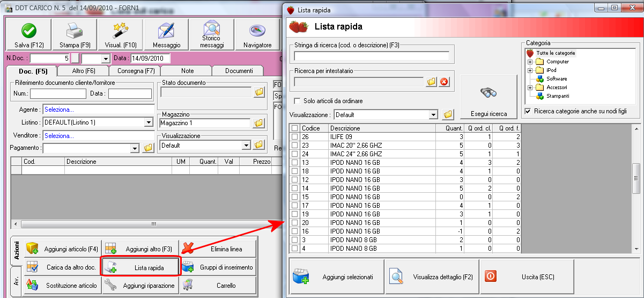Check the row for IMAC 20" 2,66 GHZ
This screenshot has height=298, width=644.
tap(294, 146)
